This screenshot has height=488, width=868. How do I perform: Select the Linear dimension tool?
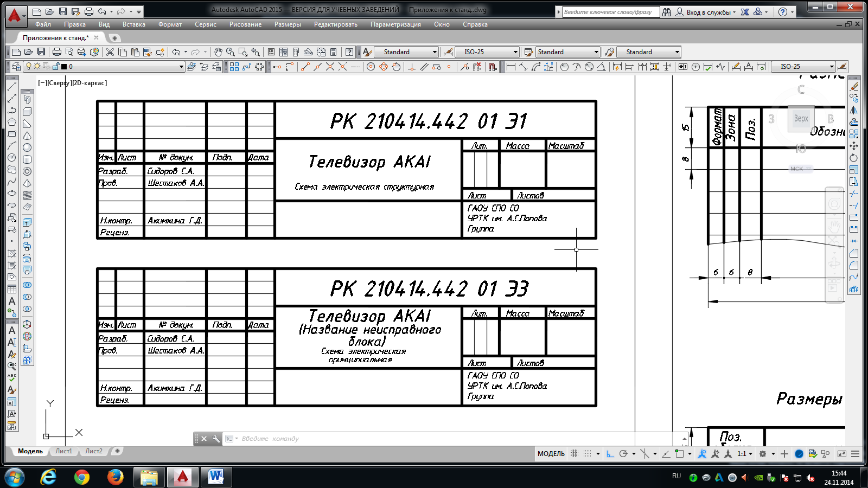click(x=510, y=67)
